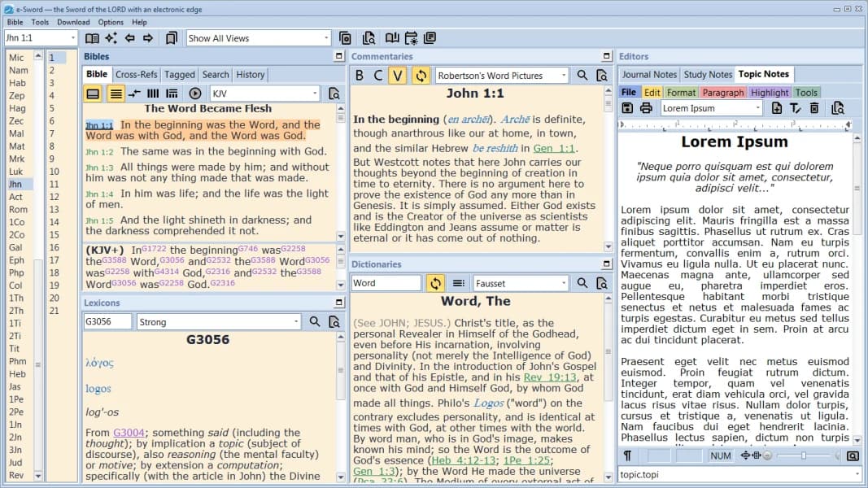Open Robertson's Word Pictures dropdown
Screen dimensions: 868x488
pyautogui.click(x=564, y=76)
